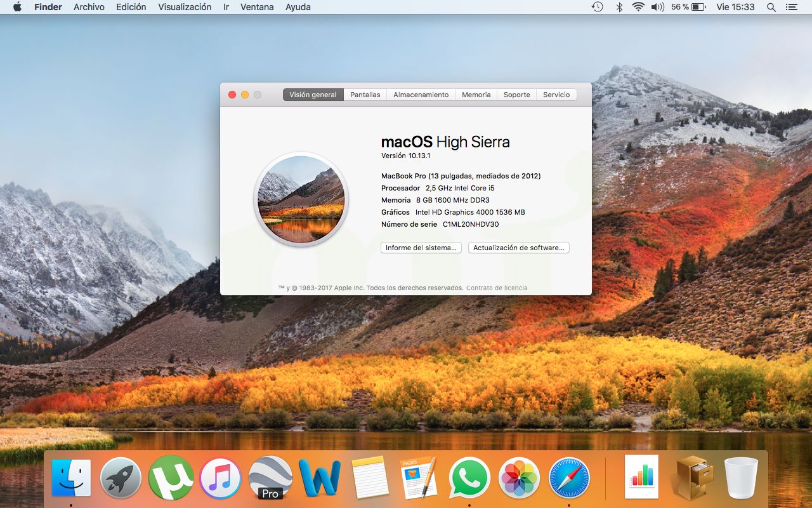Click Actualización de software... button
The height and width of the screenshot is (508, 812).
(x=519, y=248)
